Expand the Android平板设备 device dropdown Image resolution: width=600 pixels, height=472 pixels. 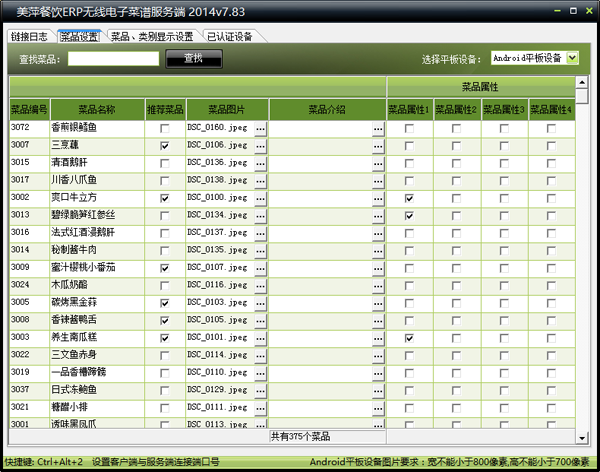click(572, 58)
